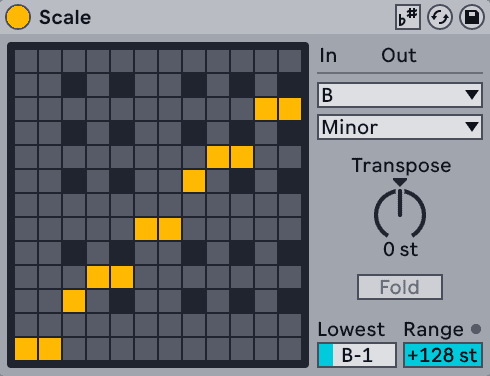
Task: Toggle the lone yellow cell in eighth column
Action: tap(194, 181)
